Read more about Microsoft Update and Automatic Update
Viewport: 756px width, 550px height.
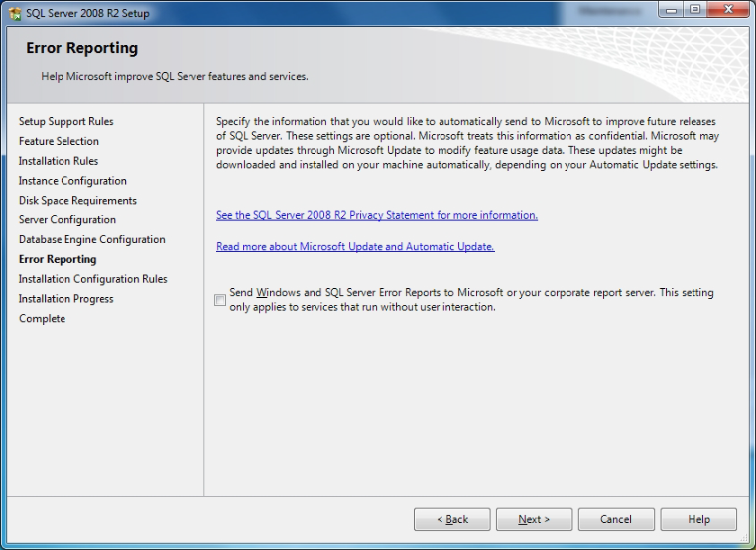[x=355, y=247]
